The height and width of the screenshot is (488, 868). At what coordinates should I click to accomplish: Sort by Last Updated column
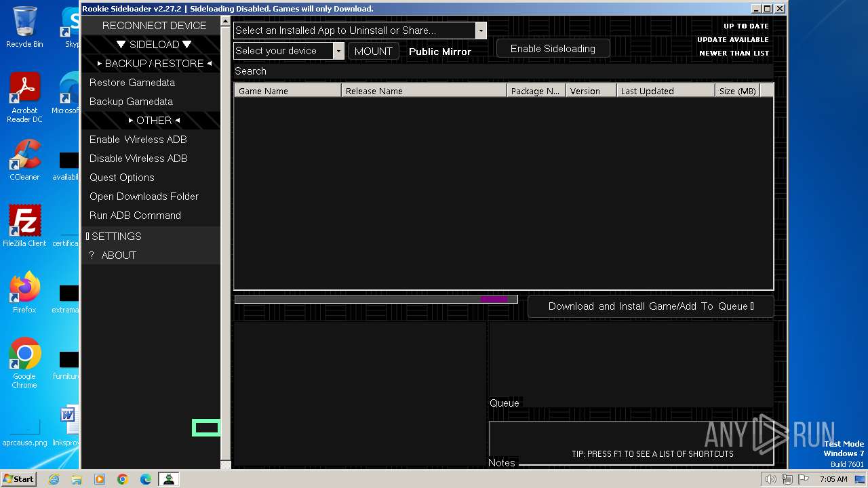[x=666, y=91]
